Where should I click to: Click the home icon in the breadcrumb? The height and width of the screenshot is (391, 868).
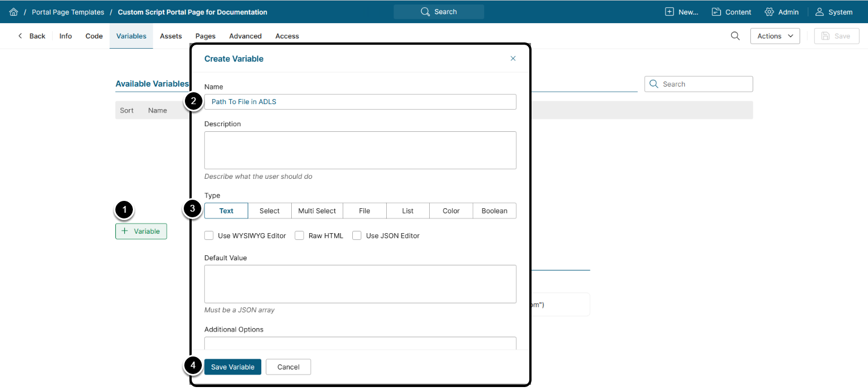pos(14,12)
